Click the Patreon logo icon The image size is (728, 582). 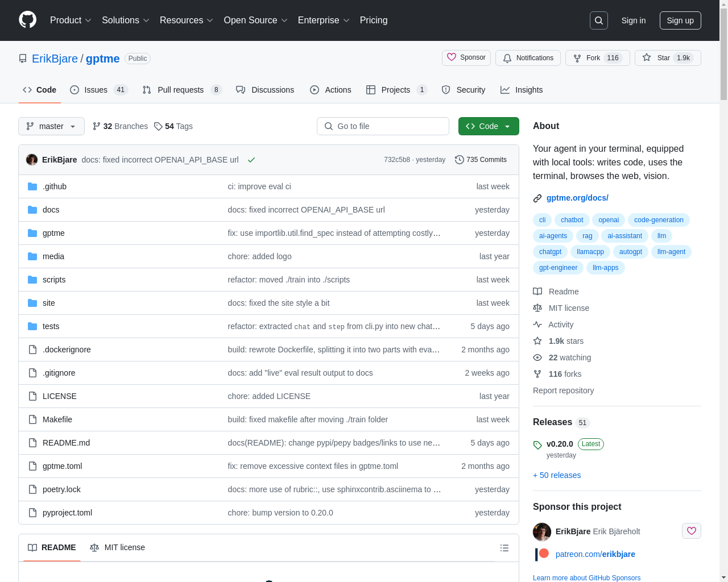pyautogui.click(x=542, y=554)
